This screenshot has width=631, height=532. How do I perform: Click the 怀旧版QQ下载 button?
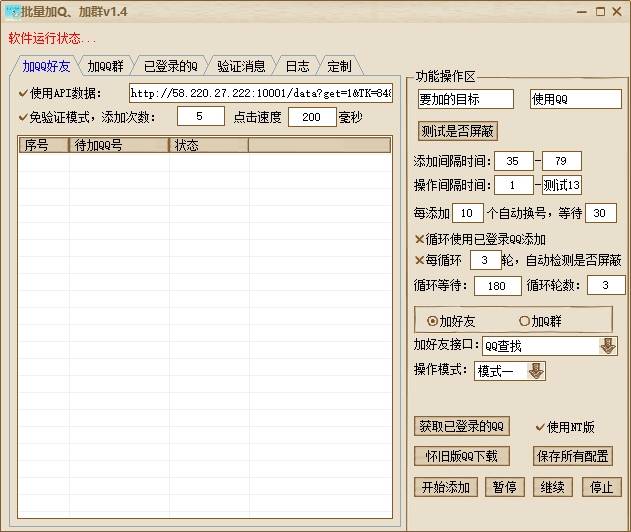click(x=462, y=456)
